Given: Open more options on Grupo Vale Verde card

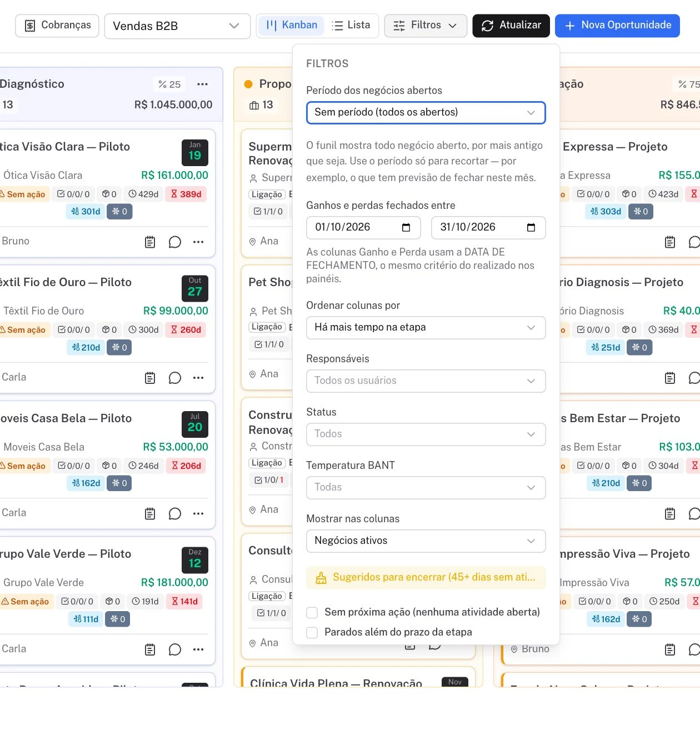Looking at the screenshot, I should [198, 649].
